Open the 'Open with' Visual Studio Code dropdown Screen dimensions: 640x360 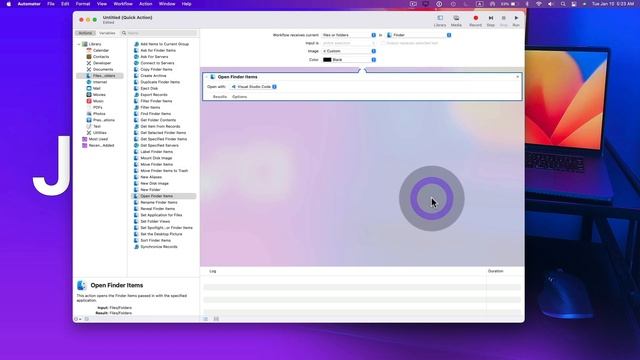pos(253,87)
